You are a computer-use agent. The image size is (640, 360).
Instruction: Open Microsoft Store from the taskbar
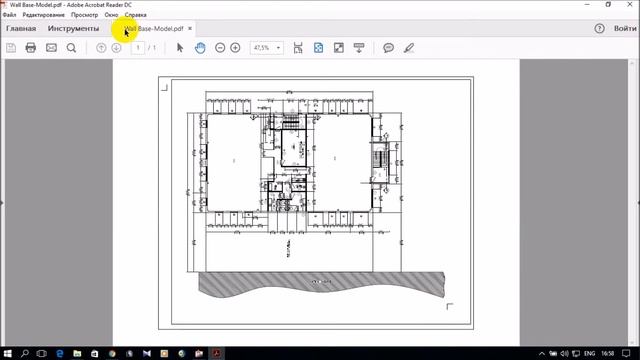94,353
